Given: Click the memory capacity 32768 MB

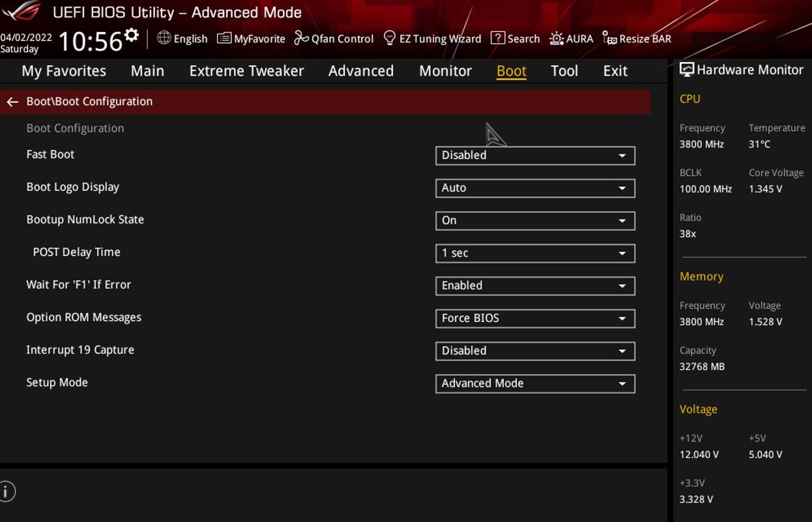Looking at the screenshot, I should coord(702,367).
